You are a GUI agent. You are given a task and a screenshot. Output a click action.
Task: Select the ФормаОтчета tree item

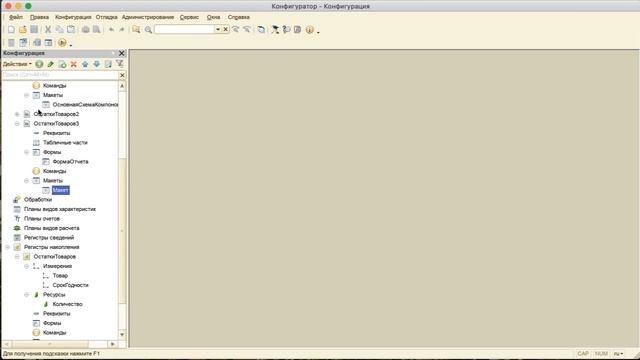[70, 162]
